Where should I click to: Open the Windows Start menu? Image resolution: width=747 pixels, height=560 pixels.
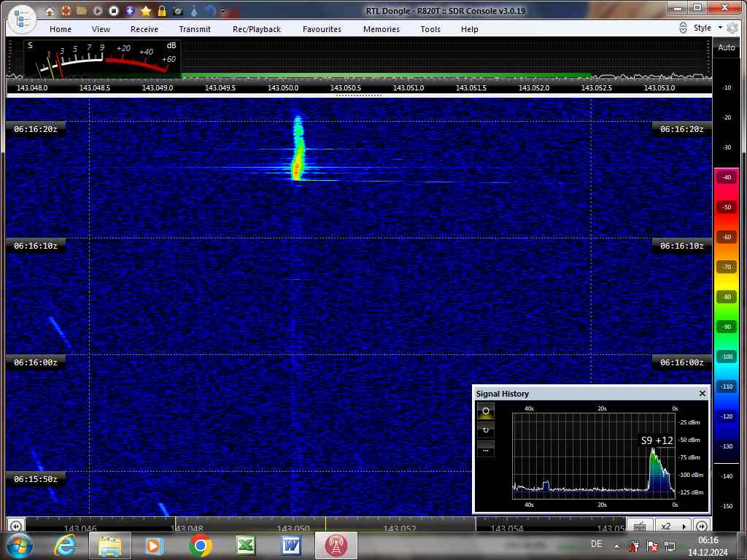pyautogui.click(x=19, y=545)
